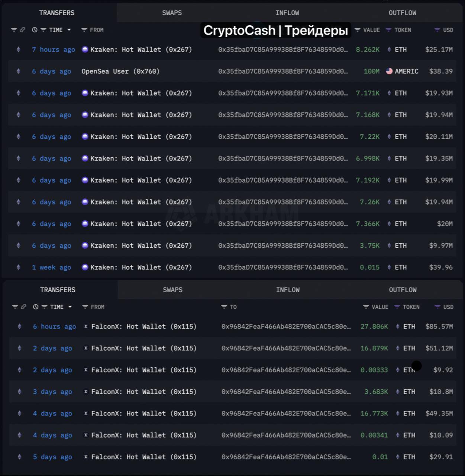Screen dimensions: 465x476
Task: Click the 0.015 ETH value
Action: [x=369, y=267]
